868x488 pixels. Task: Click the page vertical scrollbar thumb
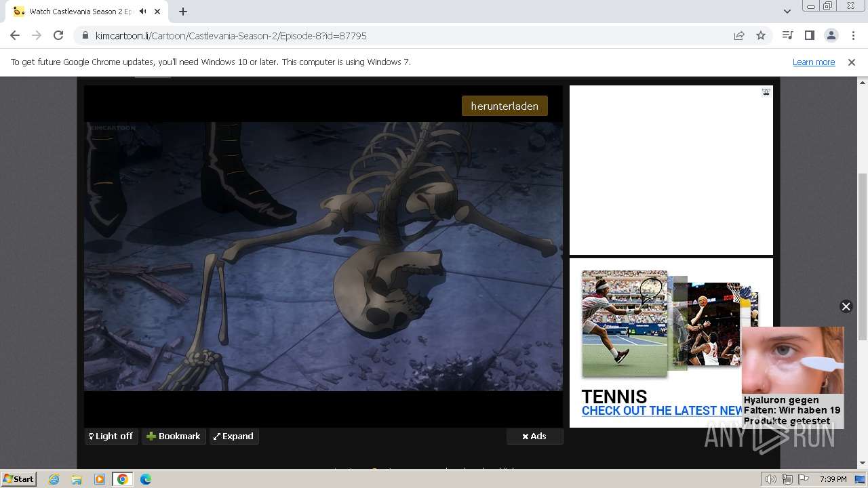(863, 258)
